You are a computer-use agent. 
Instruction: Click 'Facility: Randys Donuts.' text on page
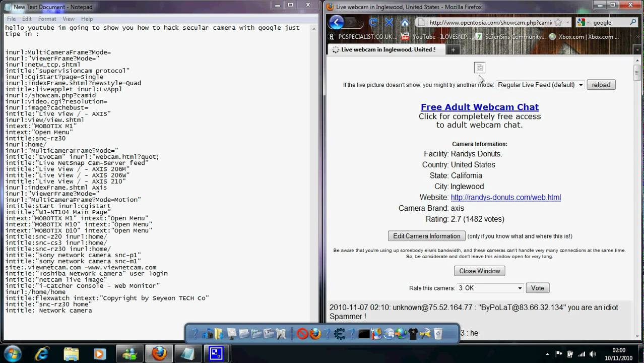463,154
